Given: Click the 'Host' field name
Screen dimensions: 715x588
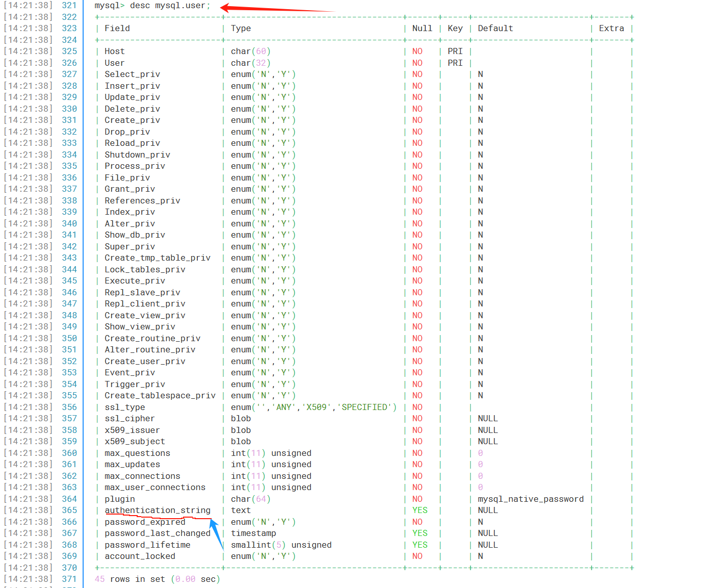Looking at the screenshot, I should click(x=115, y=52).
